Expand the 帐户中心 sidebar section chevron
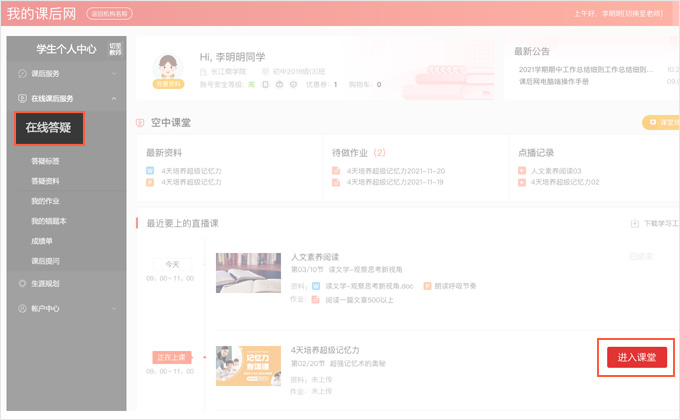 [114, 308]
